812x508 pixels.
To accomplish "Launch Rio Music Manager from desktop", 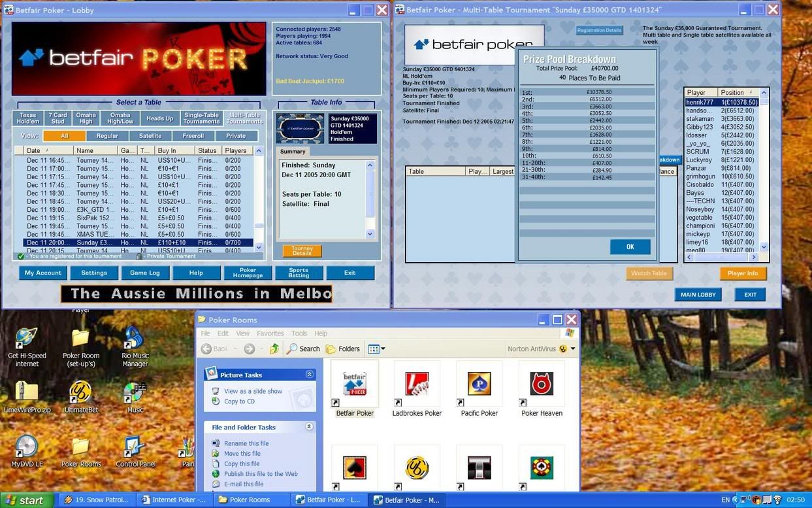I will (135, 347).
